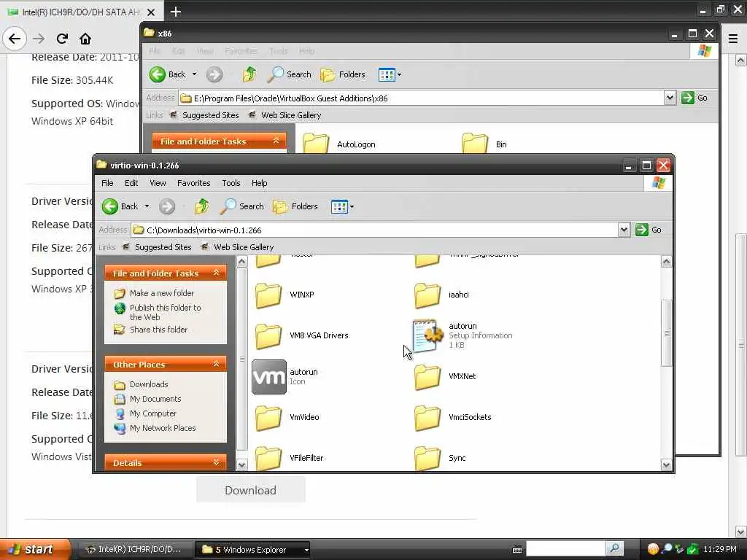747x560 pixels.
Task: Click Back button in x86 window
Action: pyautogui.click(x=168, y=74)
